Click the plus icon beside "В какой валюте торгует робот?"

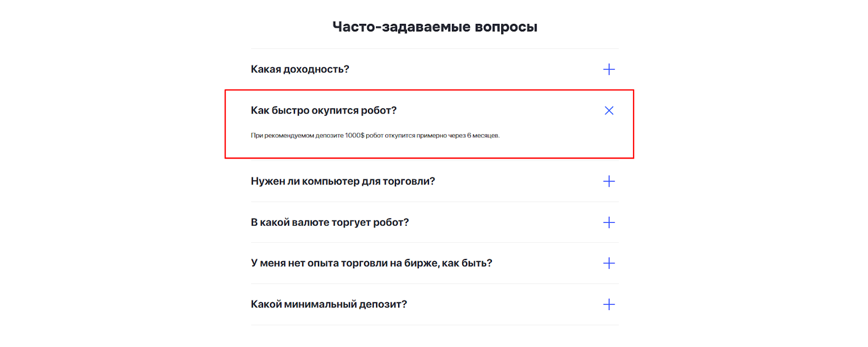pyautogui.click(x=609, y=222)
